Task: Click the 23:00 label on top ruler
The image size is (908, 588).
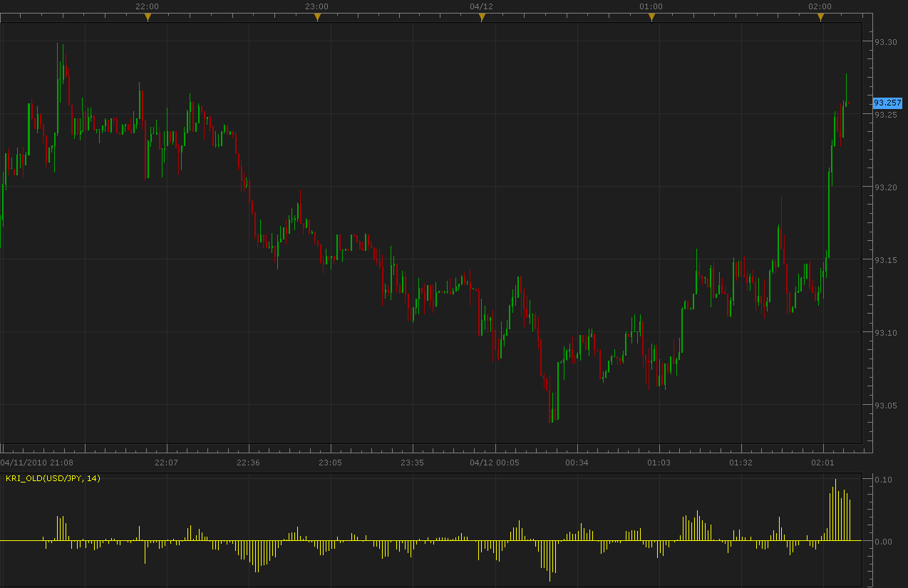Action: point(317,6)
